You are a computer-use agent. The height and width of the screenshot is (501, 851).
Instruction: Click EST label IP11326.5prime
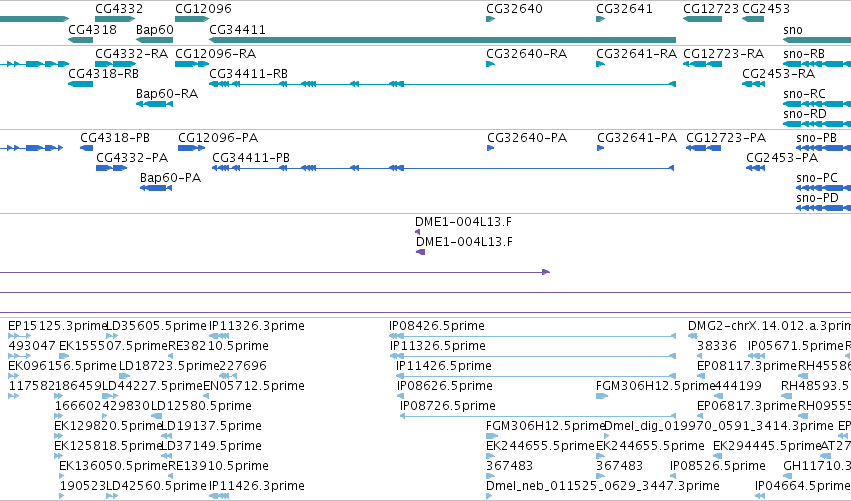click(x=438, y=346)
